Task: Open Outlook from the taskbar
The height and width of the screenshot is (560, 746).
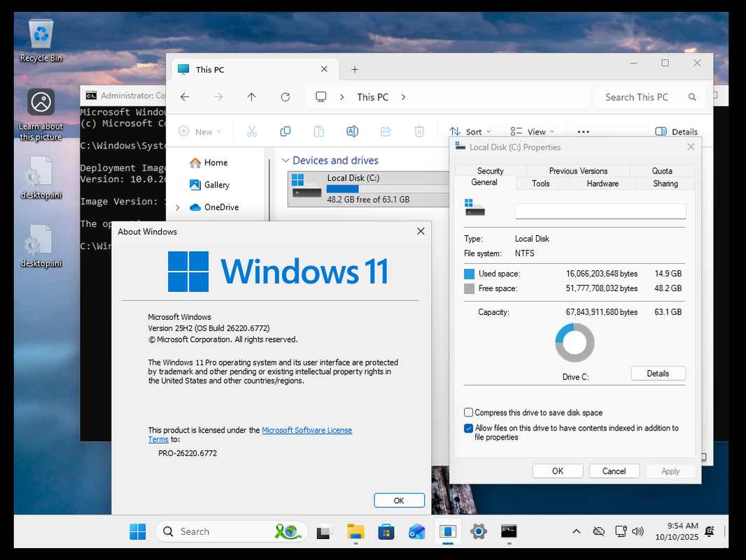Action: (417, 531)
